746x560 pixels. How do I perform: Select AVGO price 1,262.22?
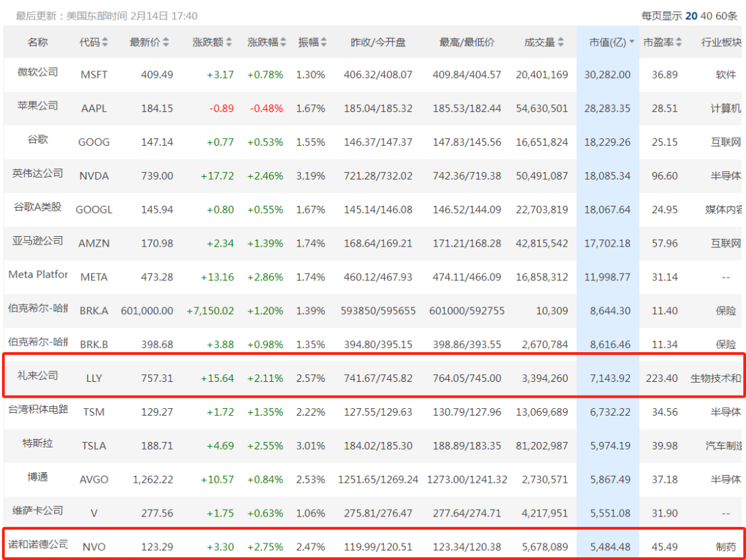(153, 480)
